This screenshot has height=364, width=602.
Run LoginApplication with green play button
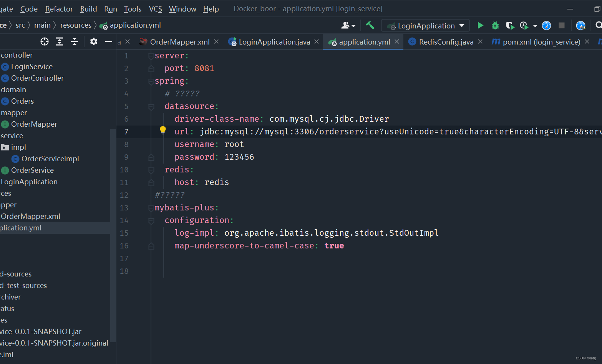tap(480, 25)
